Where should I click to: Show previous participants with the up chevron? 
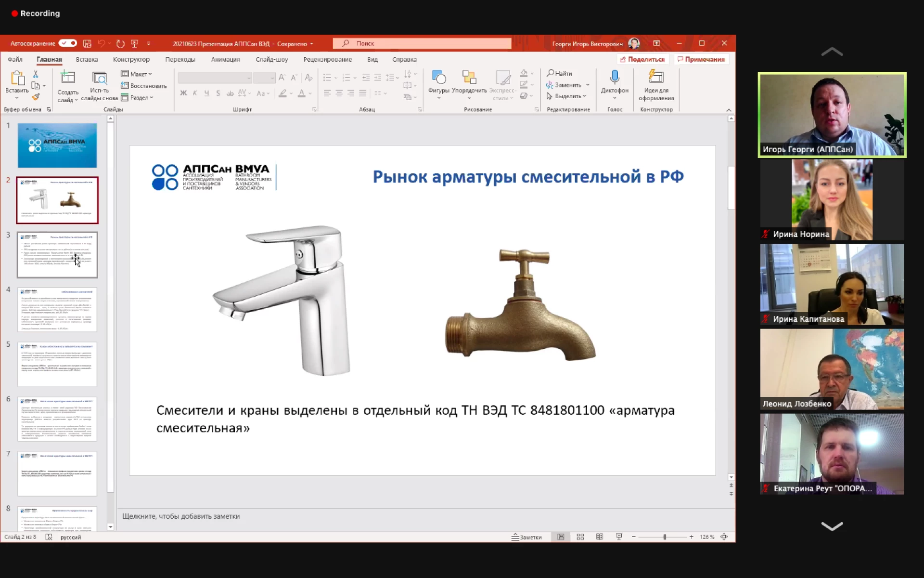click(832, 52)
